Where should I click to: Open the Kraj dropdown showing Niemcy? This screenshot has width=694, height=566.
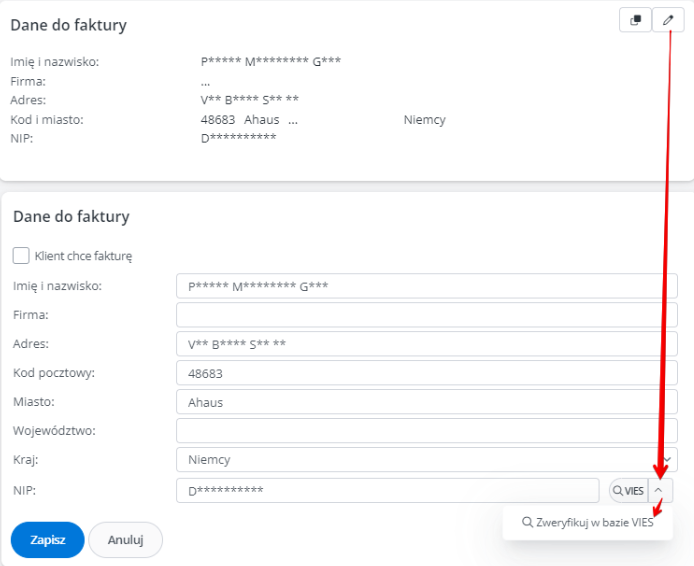427,459
